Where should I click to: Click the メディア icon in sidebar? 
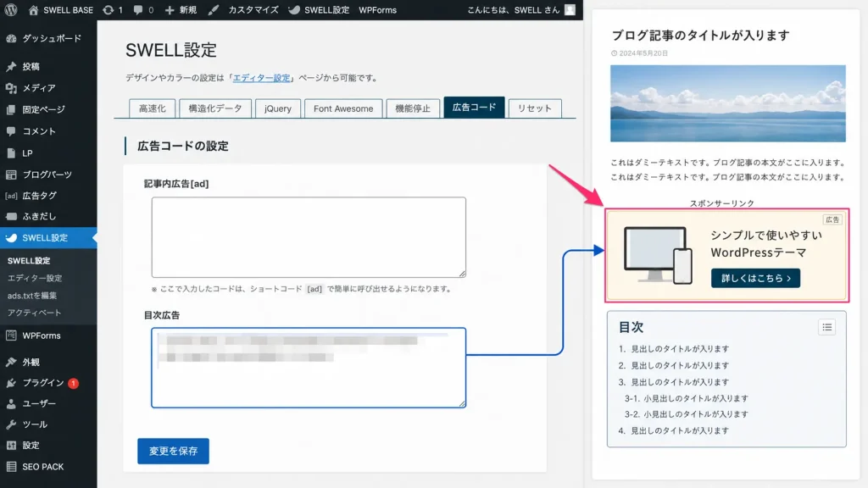[11, 88]
